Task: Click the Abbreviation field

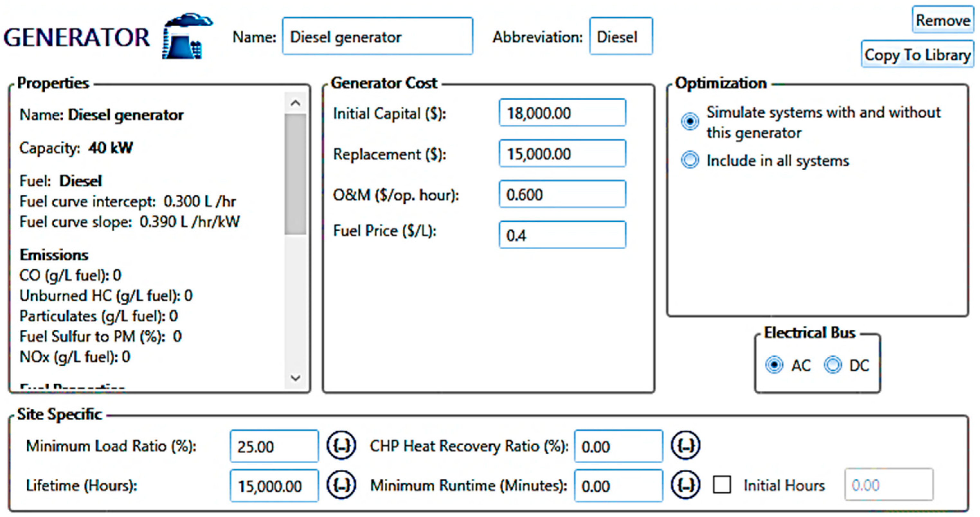Action: tap(620, 37)
